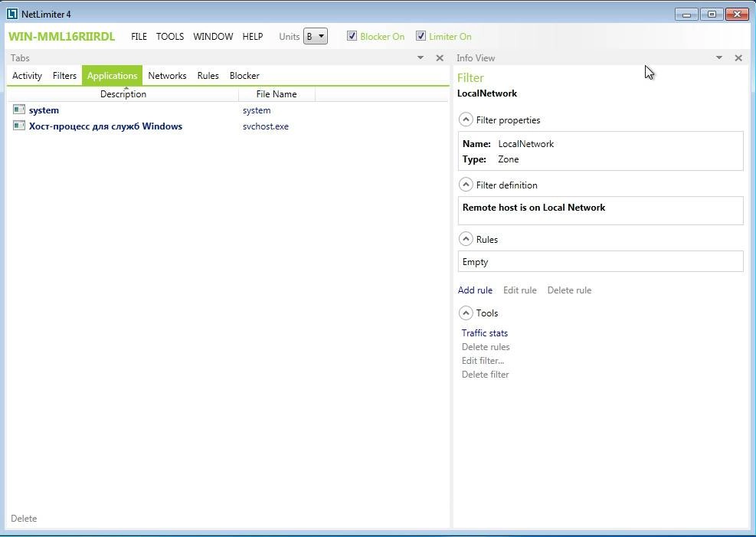This screenshot has width=756, height=537.
Task: Switch to the Networks tab
Action: [167, 76]
